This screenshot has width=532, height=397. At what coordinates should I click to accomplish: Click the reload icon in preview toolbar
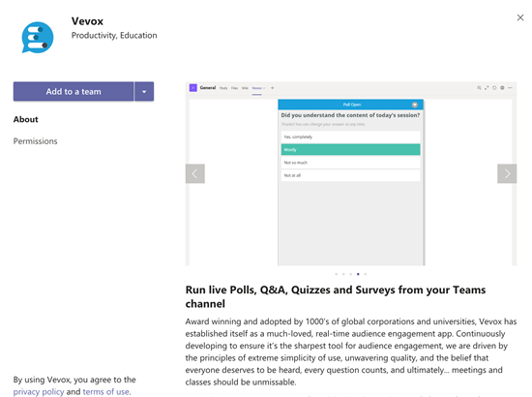click(x=494, y=88)
